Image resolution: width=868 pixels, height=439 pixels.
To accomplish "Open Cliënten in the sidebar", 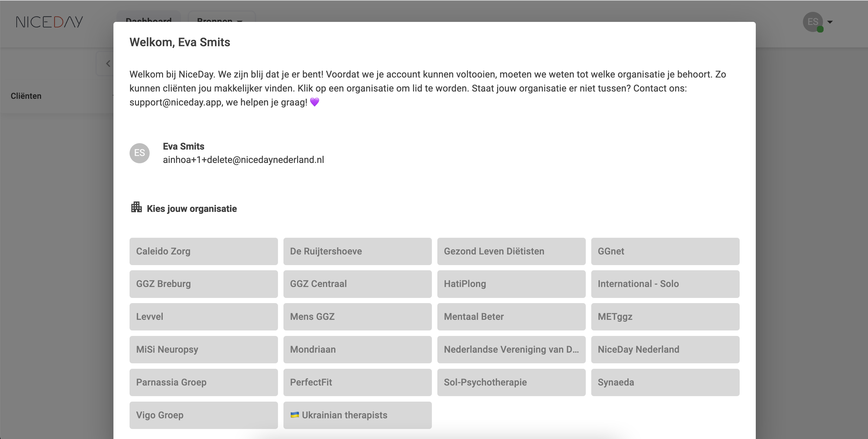I will [x=26, y=96].
